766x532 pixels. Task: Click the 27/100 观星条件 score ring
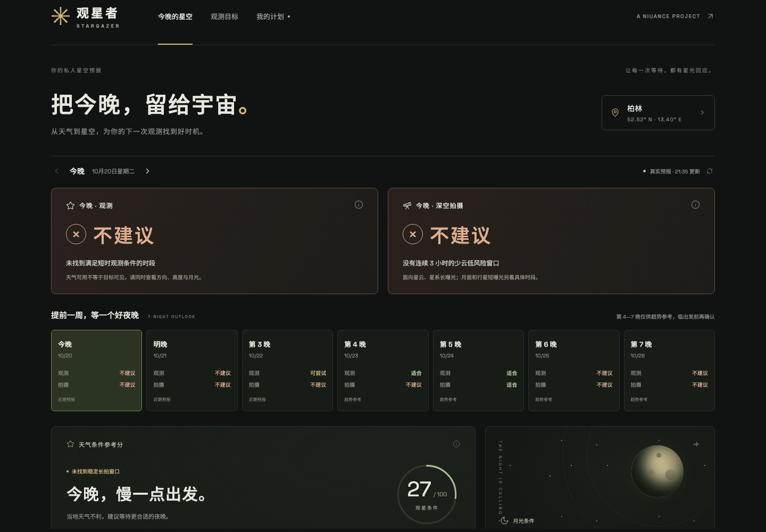tap(427, 494)
